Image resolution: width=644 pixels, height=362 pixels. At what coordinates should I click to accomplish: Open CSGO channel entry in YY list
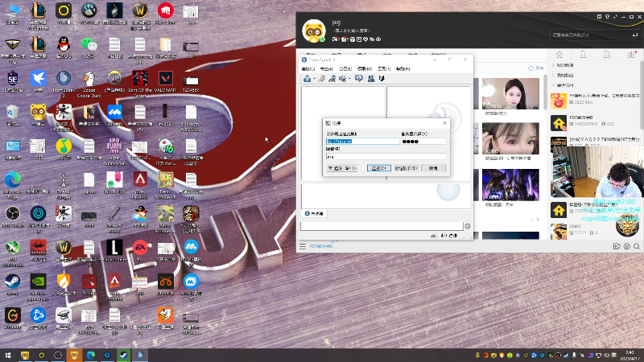tap(595, 230)
